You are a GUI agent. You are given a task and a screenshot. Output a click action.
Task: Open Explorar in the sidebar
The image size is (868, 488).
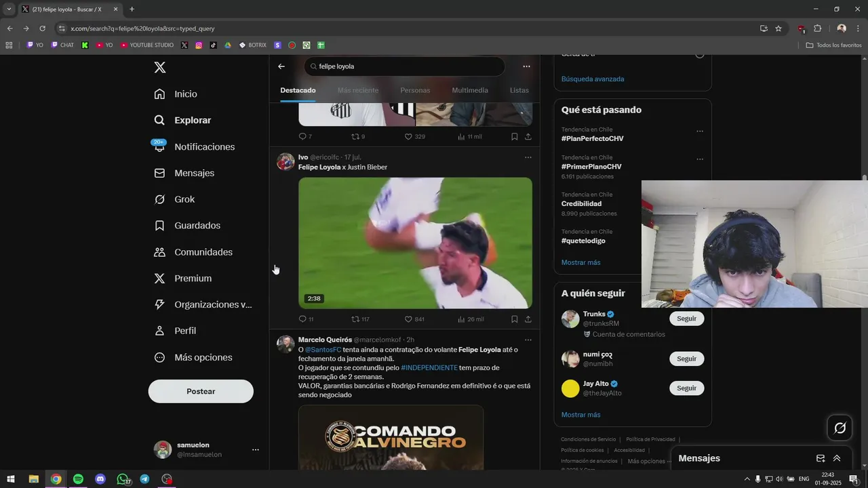pyautogui.click(x=182, y=120)
